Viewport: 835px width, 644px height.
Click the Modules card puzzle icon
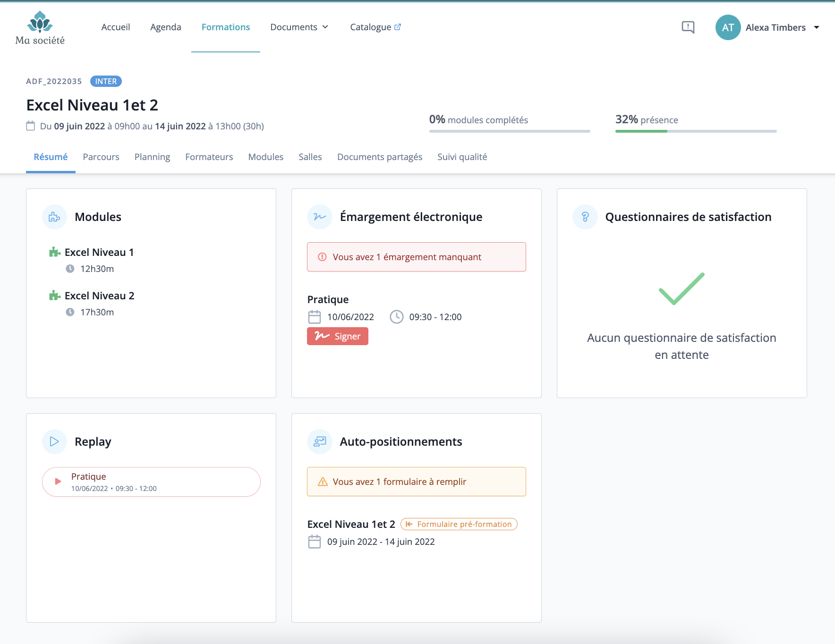click(54, 217)
